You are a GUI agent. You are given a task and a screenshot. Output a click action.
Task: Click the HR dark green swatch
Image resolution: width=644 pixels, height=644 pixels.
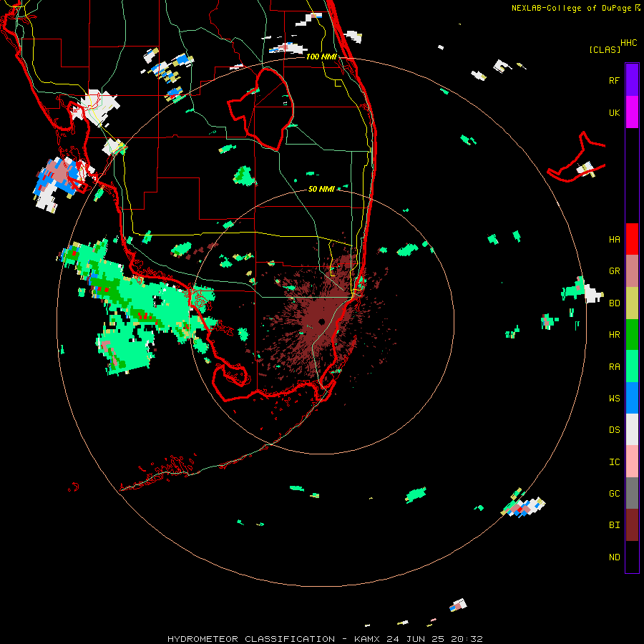[632, 335]
